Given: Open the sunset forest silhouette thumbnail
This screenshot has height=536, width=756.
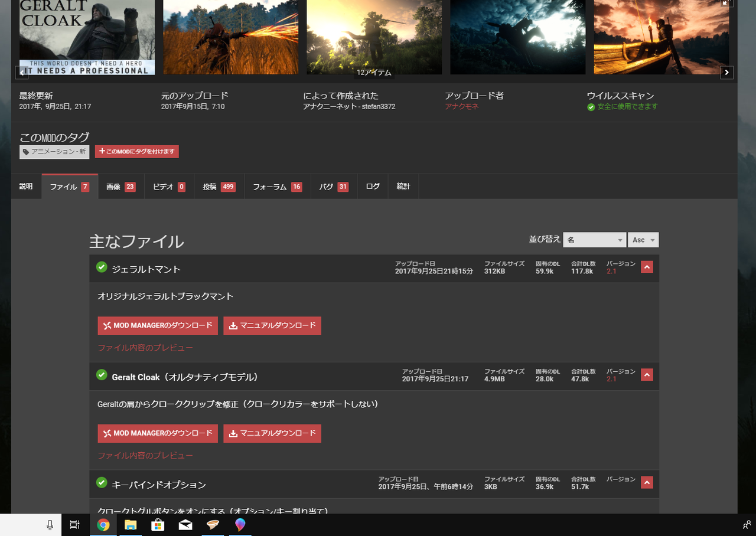Looking at the screenshot, I should [374, 37].
